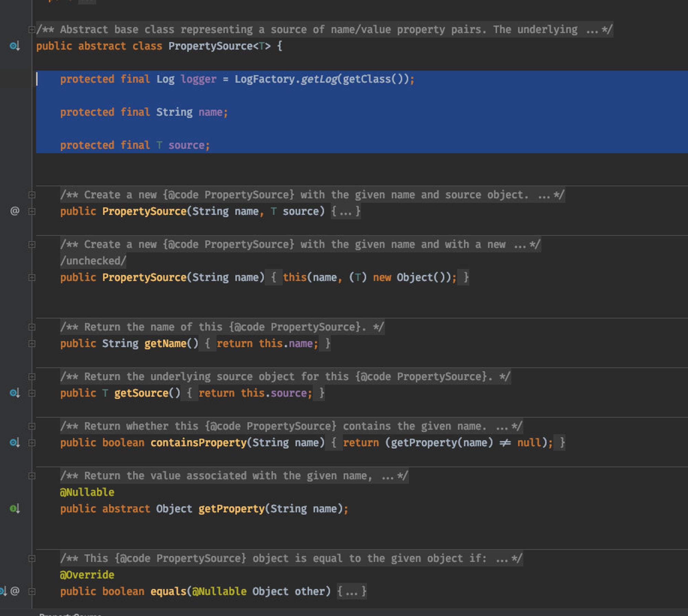Click the folded '{...}' body of equals method
Image resolution: width=688 pixels, height=616 pixels.
click(352, 591)
